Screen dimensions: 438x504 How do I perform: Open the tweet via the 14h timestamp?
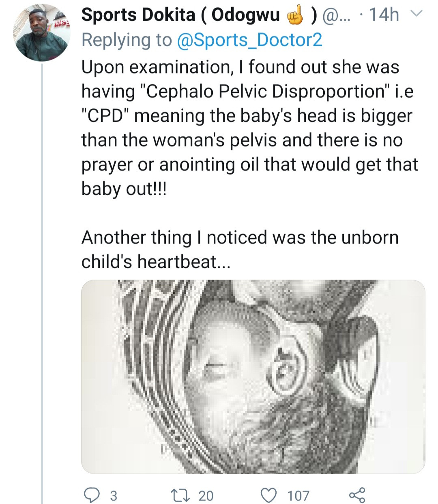click(384, 15)
